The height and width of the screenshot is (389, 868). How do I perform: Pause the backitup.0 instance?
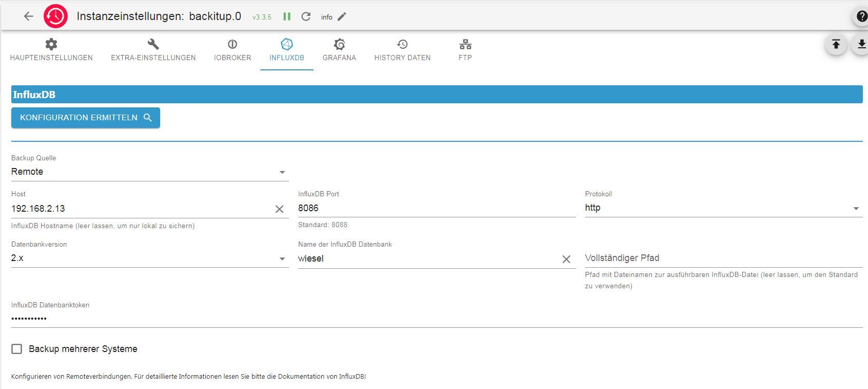pos(287,16)
